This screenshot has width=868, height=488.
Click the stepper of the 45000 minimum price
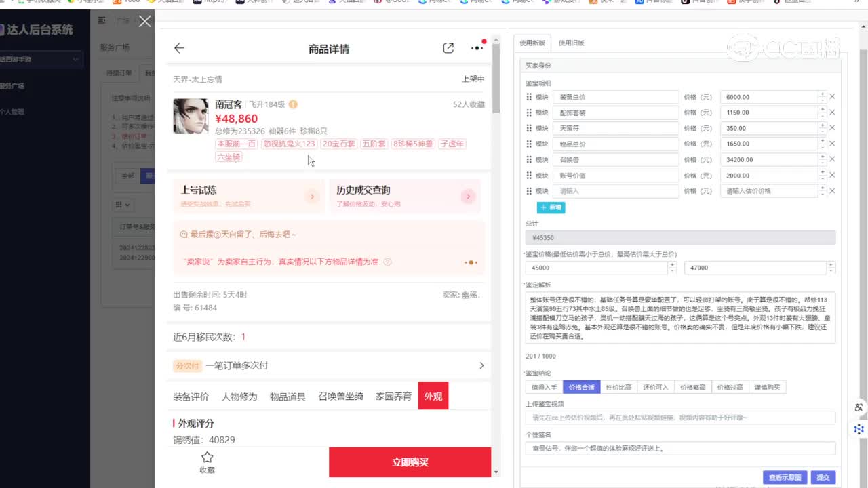pos(672,268)
